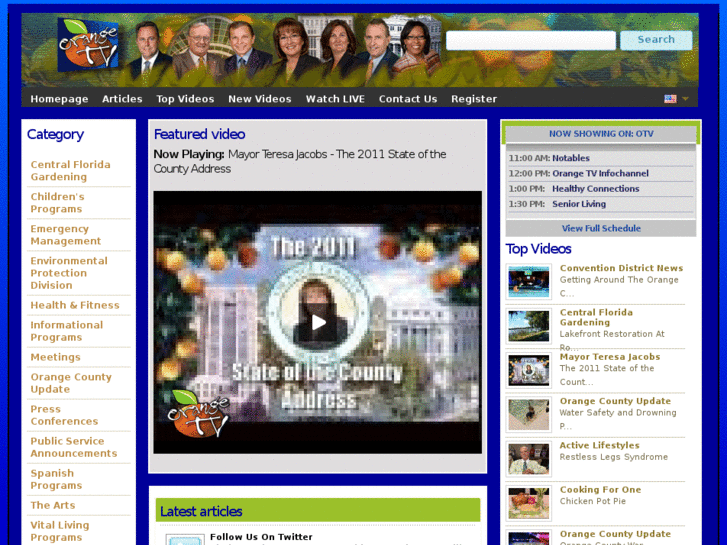Open The Arts category
The height and width of the screenshot is (545, 727).
pos(53,505)
